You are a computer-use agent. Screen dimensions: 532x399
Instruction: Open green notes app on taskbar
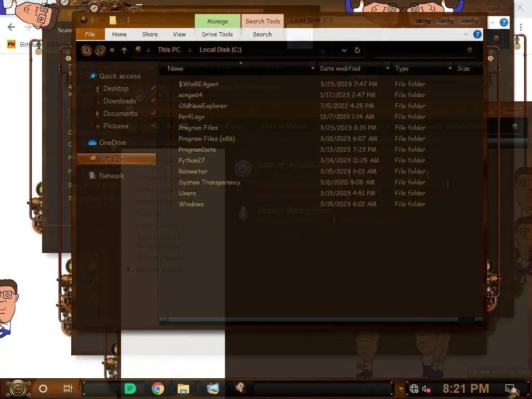(130, 389)
